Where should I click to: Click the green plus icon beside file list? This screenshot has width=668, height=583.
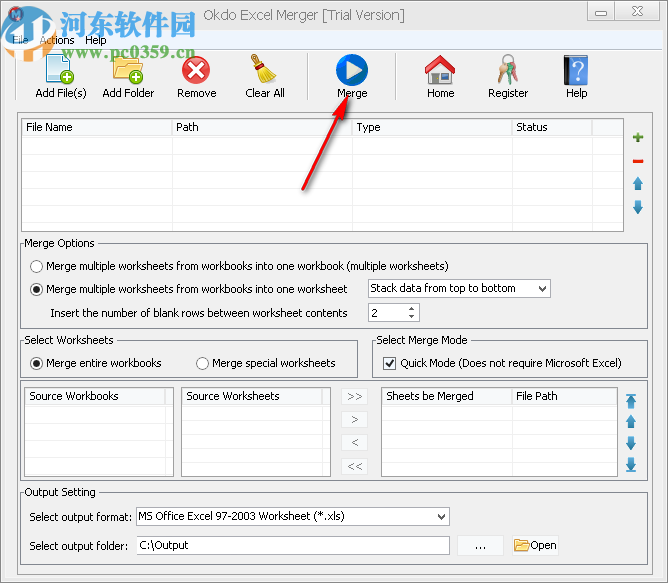click(x=638, y=137)
